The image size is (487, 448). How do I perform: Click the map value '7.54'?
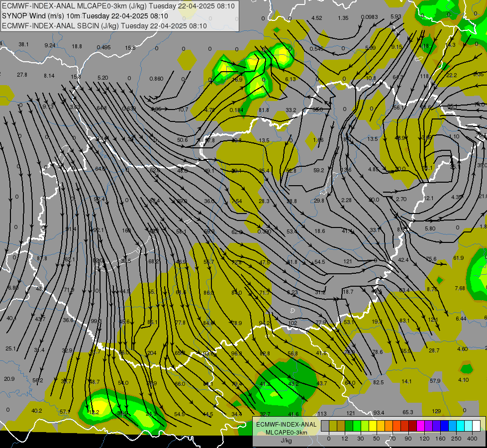pyautogui.click(x=237, y=201)
